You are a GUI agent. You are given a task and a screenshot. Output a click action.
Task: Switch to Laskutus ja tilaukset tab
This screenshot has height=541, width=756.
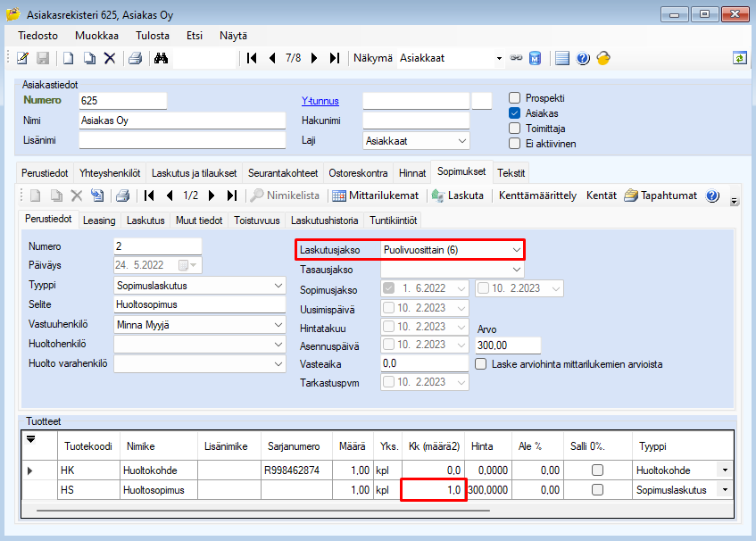click(x=195, y=173)
